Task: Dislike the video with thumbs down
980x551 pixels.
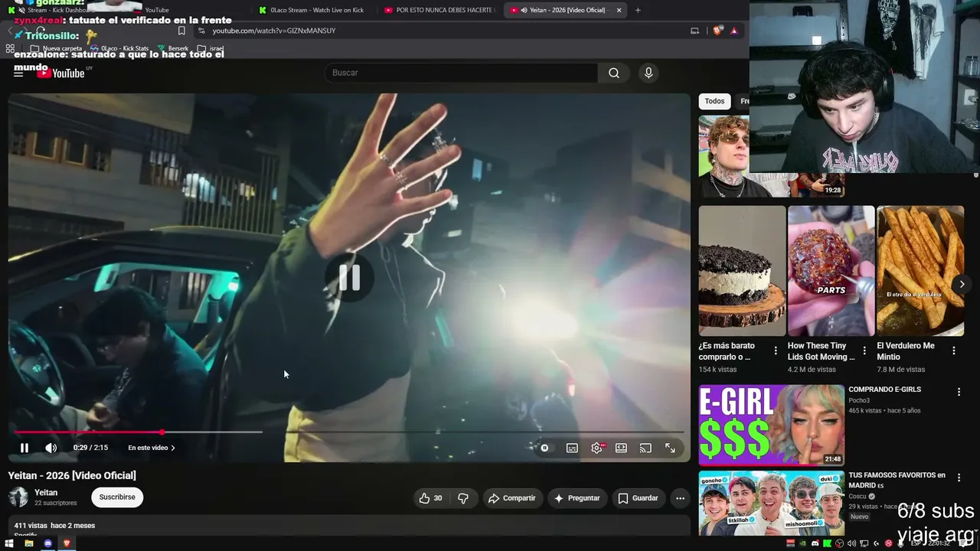Action: tap(463, 498)
